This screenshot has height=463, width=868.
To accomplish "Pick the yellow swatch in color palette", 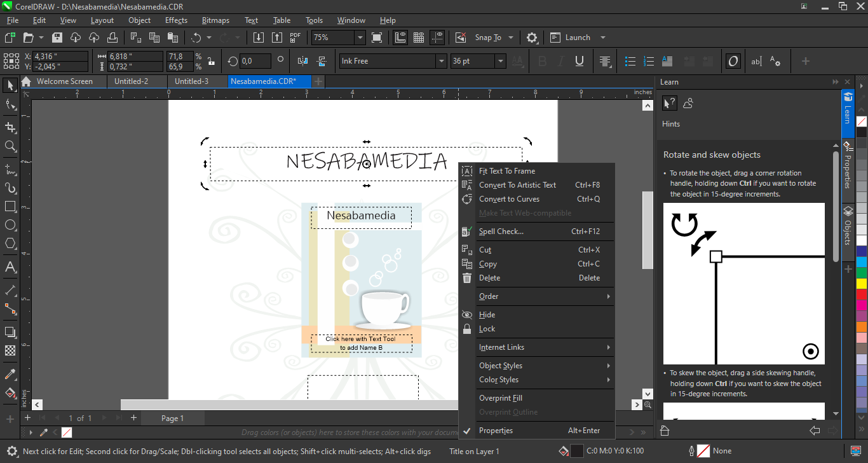I will [x=861, y=283].
